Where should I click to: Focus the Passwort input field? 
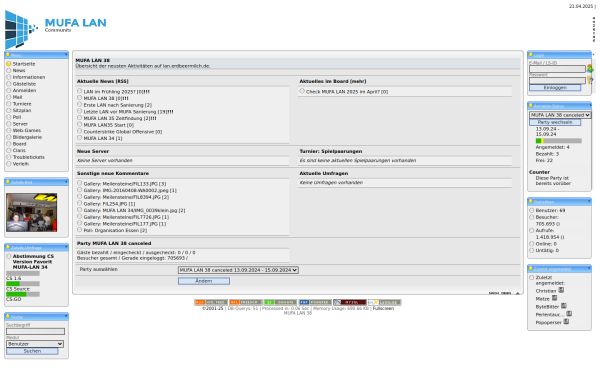click(557, 80)
